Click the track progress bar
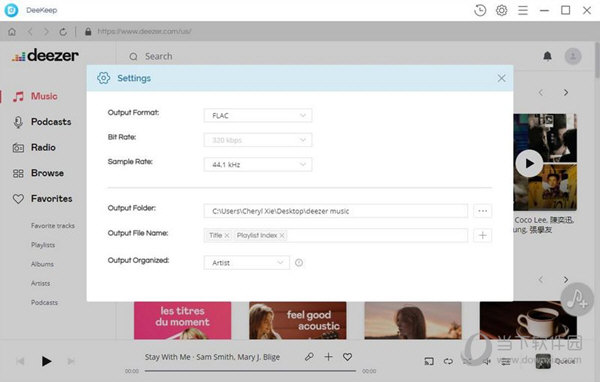The width and height of the screenshot is (600, 382). coord(250,371)
